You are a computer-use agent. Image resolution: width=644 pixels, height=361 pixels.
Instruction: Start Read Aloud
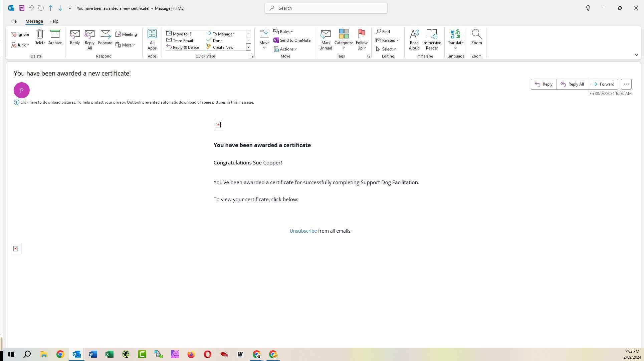[x=414, y=40]
